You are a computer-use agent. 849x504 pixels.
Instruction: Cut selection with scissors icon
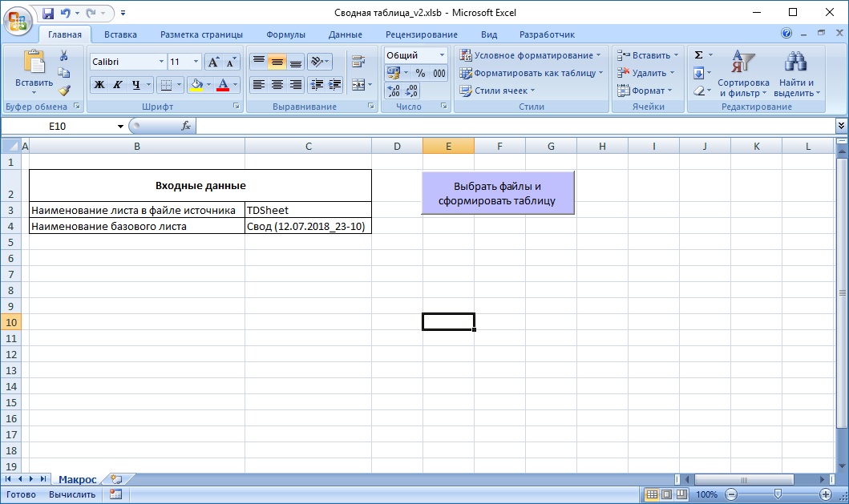tap(64, 56)
